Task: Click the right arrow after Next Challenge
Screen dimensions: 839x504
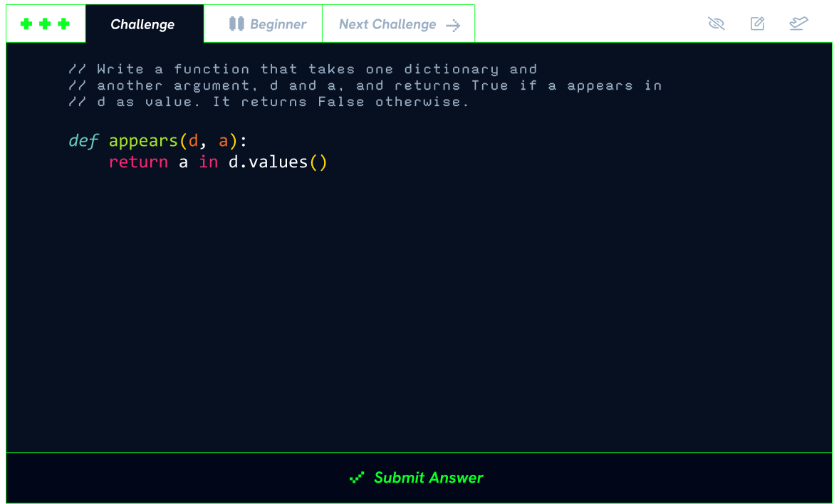Action: 453,26
